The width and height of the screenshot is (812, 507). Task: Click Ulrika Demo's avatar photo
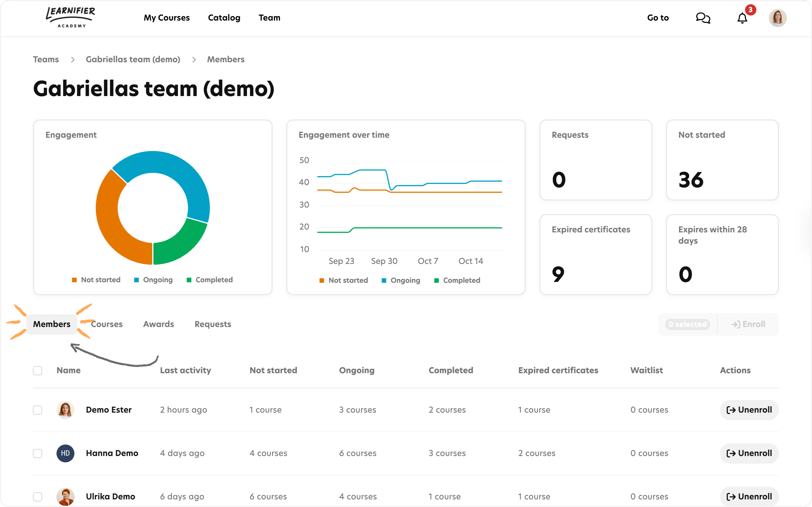pos(65,496)
